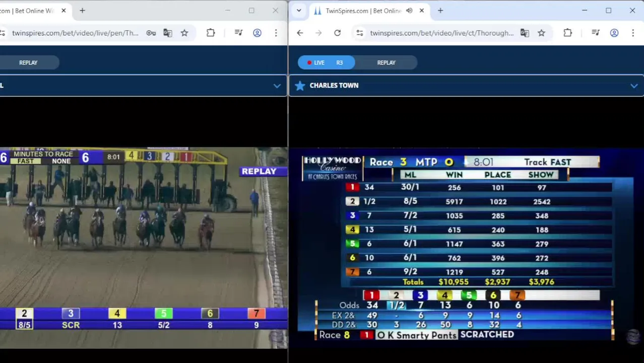Image resolution: width=644 pixels, height=363 pixels.
Task: Open profile avatar in left window
Action: [x=257, y=33]
